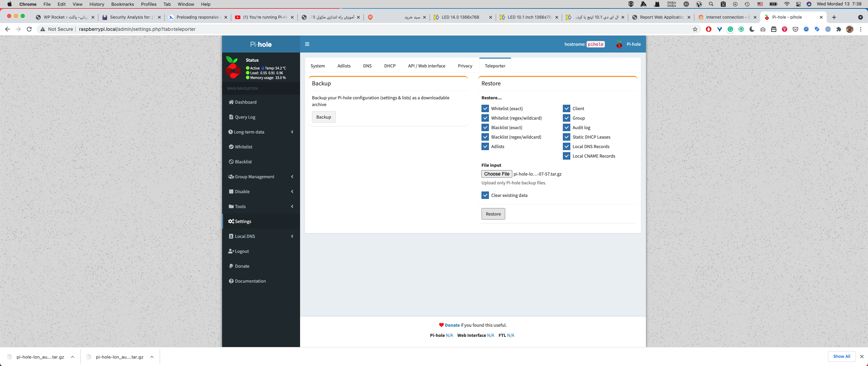Disable the Audit log restore checkbox
The height and width of the screenshot is (366, 868).
[567, 127]
